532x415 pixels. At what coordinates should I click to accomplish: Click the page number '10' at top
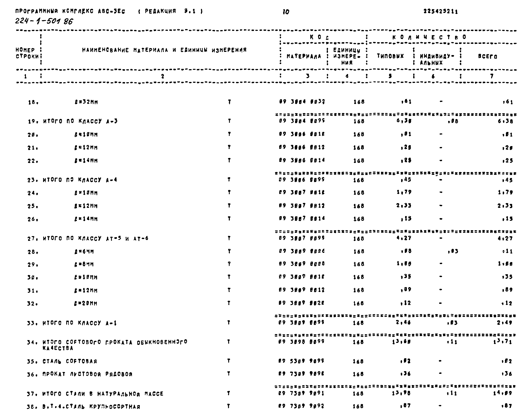(x=286, y=12)
